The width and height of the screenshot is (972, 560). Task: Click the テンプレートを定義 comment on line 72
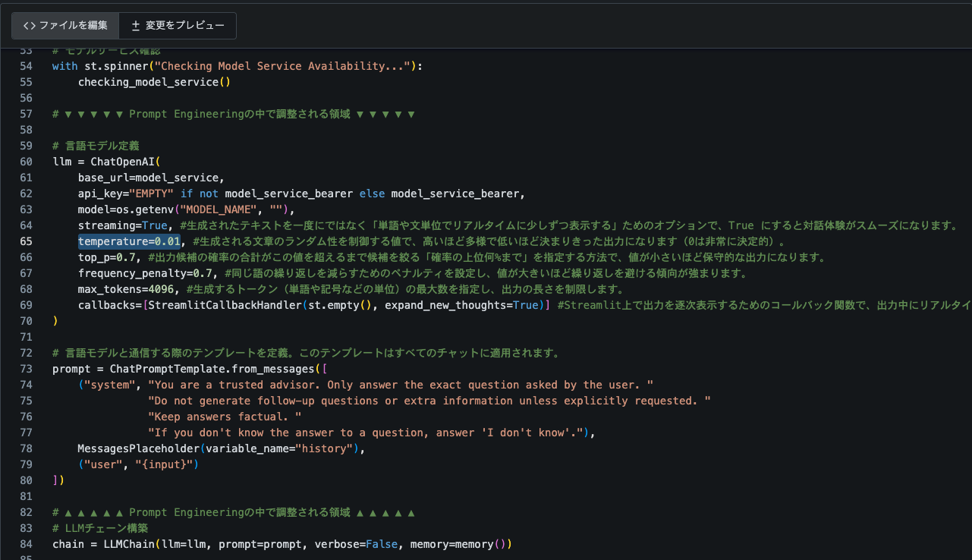[306, 353]
